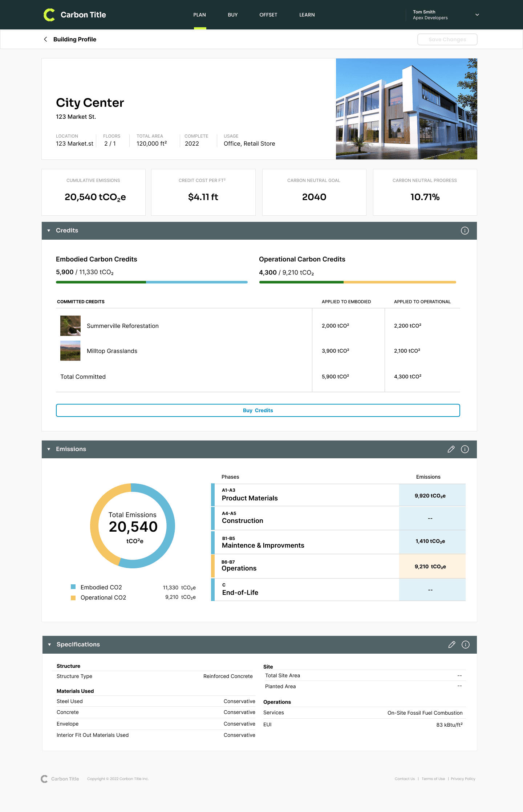
Task: Open the Tom Smith account dropdown
Action: click(x=477, y=15)
